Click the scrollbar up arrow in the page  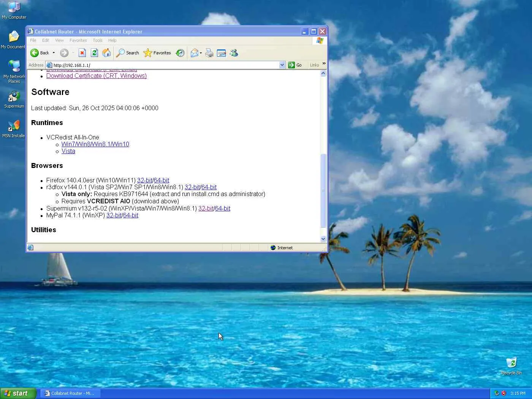323,73
